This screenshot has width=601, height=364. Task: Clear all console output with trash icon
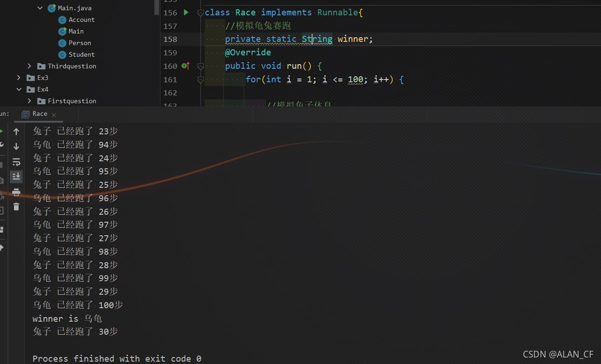(x=16, y=206)
